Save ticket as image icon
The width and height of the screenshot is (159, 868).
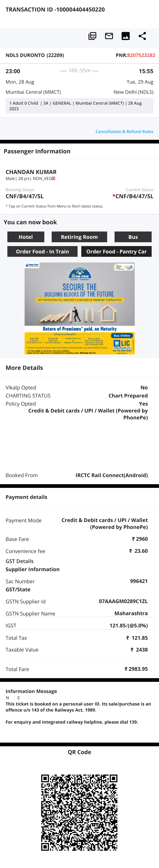click(126, 36)
